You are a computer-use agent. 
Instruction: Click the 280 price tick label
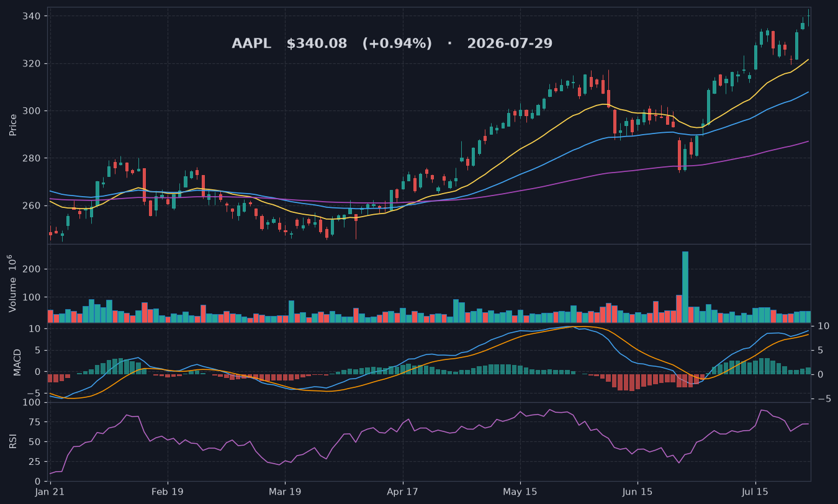click(32, 158)
